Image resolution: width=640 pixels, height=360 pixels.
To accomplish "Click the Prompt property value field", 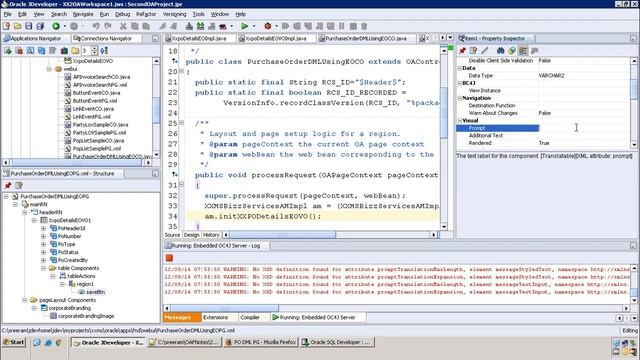I will pos(584,128).
